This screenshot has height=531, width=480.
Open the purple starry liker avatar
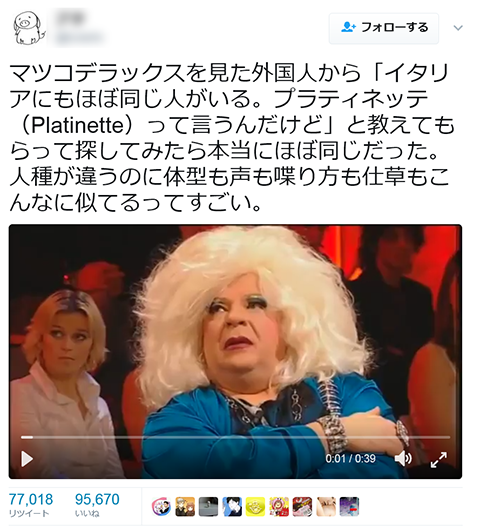350,507
